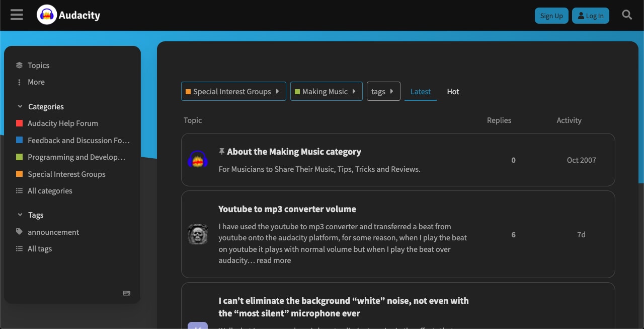644x329 pixels.
Task: Click the orange sidebar Special Interest square
Action: (19, 174)
